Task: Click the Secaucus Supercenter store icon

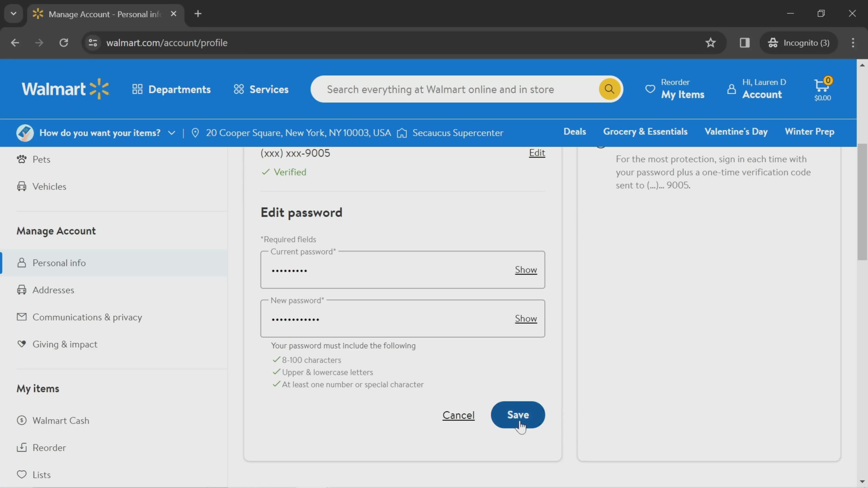Action: [x=402, y=133]
